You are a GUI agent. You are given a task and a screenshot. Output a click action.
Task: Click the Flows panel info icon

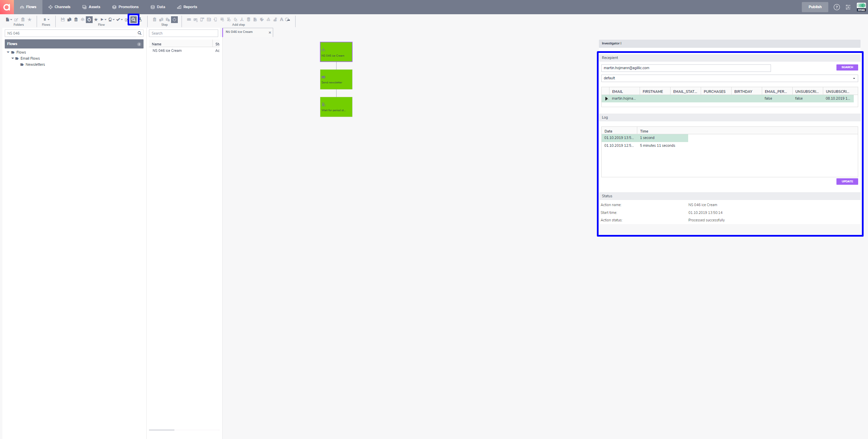pos(139,44)
